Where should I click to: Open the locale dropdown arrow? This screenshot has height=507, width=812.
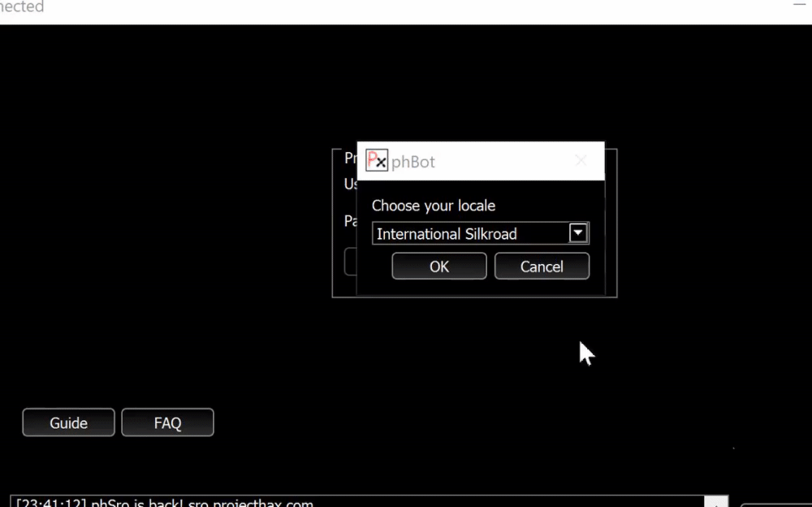coord(577,233)
